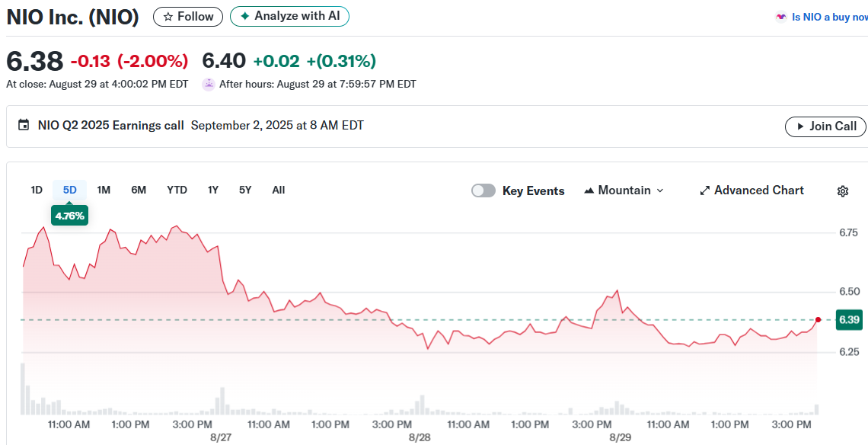Click the After hours August 29 timestamp text
868x445 pixels.
point(318,85)
